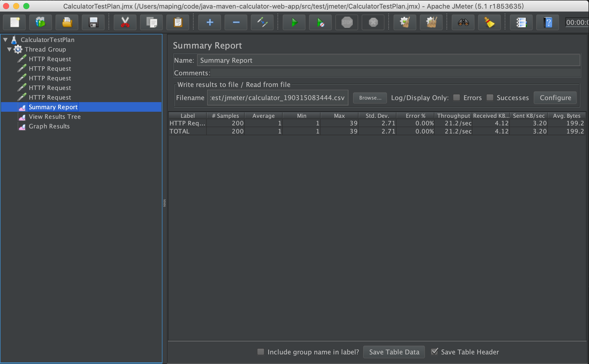This screenshot has height=364, width=589.
Task: Click the Clear All brooms icon
Action: coord(431,22)
